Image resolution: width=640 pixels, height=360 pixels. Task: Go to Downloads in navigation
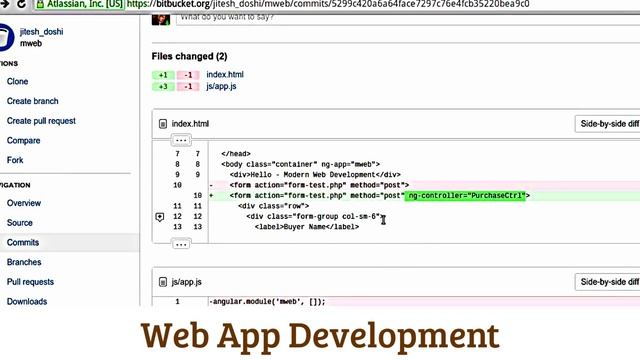[x=27, y=301]
